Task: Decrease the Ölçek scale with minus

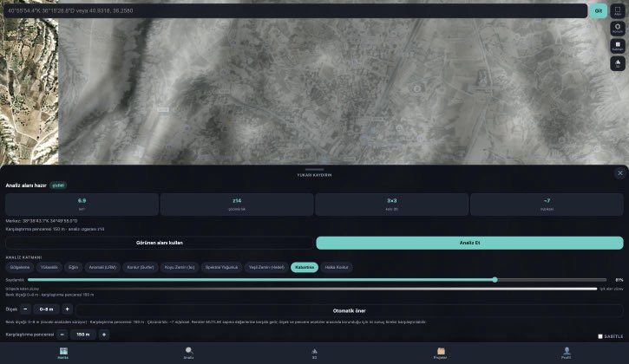Action: [x=25, y=309]
